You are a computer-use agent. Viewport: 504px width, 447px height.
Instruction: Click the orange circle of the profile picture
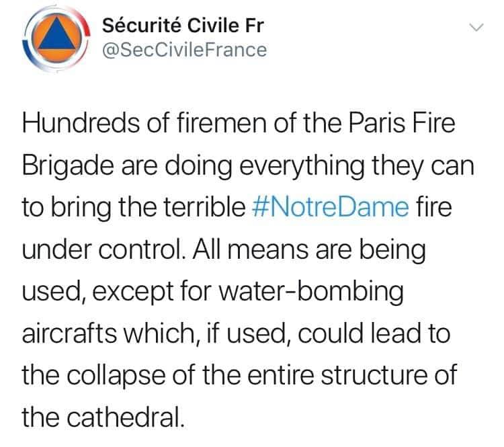point(56,38)
